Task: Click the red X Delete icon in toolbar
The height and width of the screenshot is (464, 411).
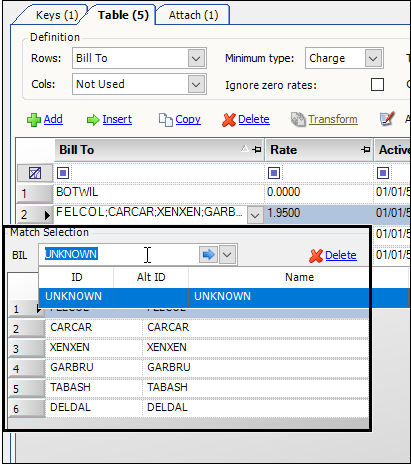Action: point(229,120)
